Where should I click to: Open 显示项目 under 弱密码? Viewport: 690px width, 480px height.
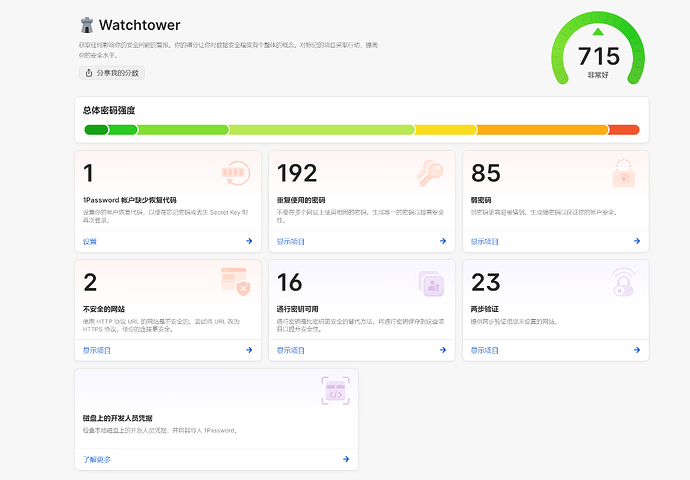(x=484, y=242)
